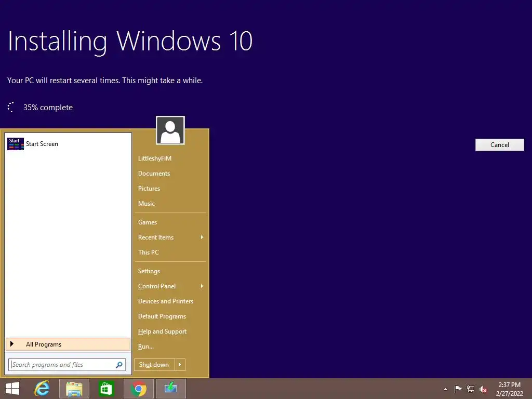Open This PC
Image resolution: width=532 pixels, height=399 pixels.
click(x=148, y=252)
